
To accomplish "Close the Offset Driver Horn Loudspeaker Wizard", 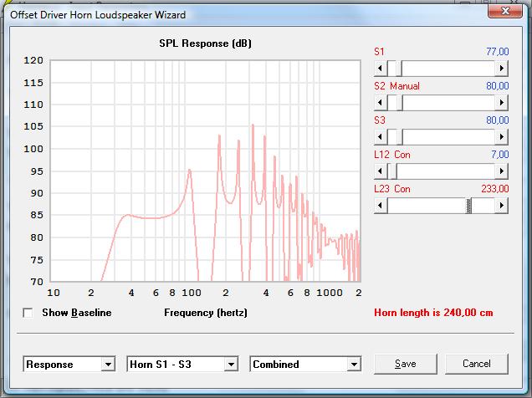I will (505, 11).
